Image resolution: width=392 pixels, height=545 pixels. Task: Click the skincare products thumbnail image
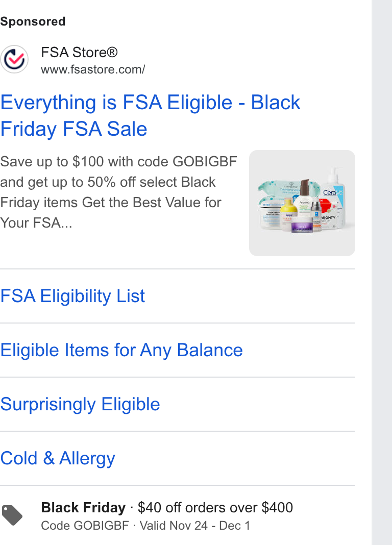(302, 203)
